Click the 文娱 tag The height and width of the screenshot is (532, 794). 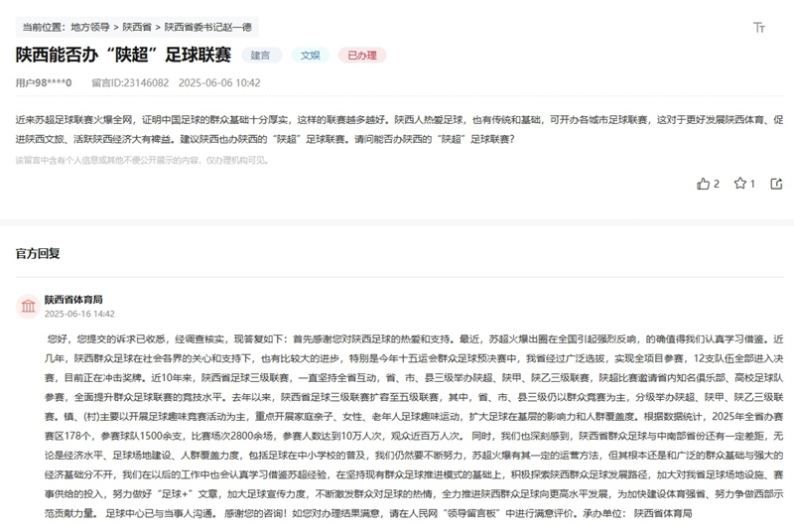click(310, 56)
